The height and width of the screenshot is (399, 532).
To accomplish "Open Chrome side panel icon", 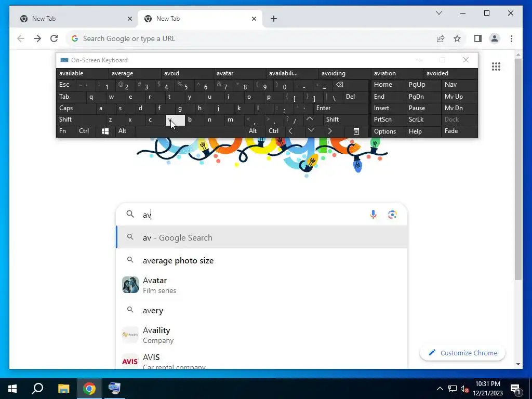I will 478,38.
